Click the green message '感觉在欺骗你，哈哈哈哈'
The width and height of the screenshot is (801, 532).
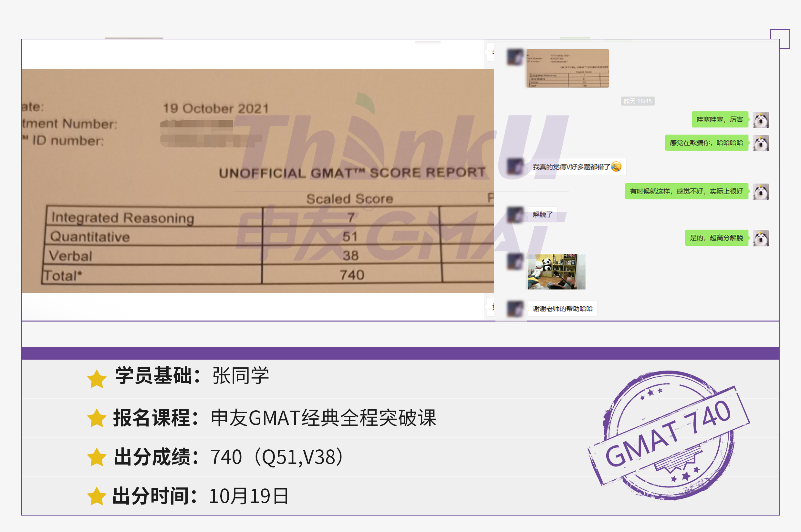pyautogui.click(x=706, y=143)
